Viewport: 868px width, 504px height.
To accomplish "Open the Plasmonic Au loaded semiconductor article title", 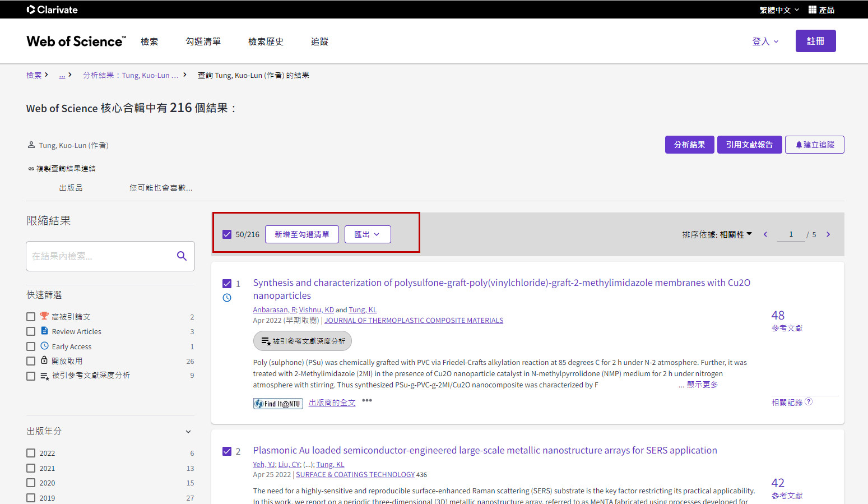I will (x=485, y=450).
